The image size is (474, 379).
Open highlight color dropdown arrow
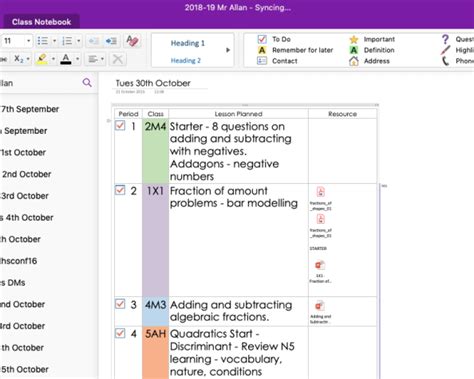pos(53,59)
